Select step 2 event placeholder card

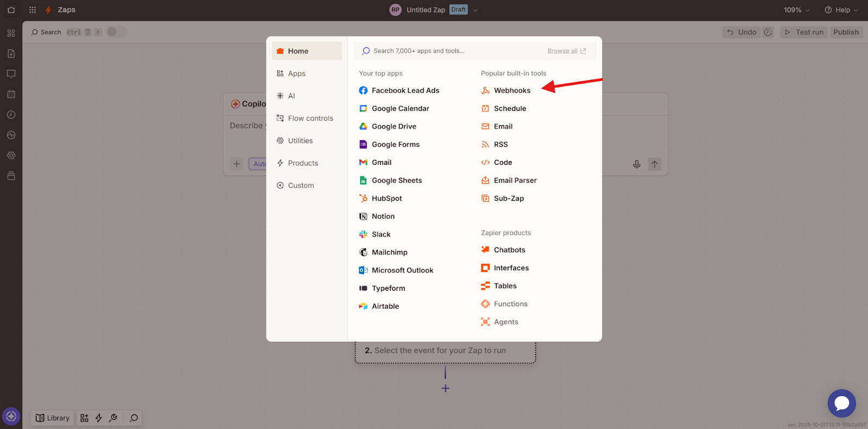tap(445, 351)
